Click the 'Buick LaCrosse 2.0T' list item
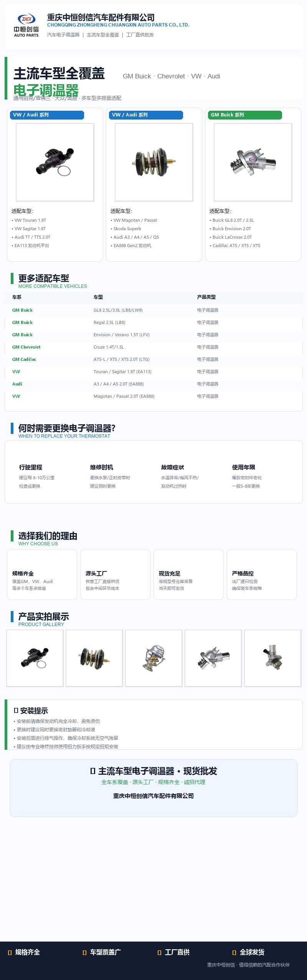Viewport: 307px width, 980px height. [x=232, y=237]
